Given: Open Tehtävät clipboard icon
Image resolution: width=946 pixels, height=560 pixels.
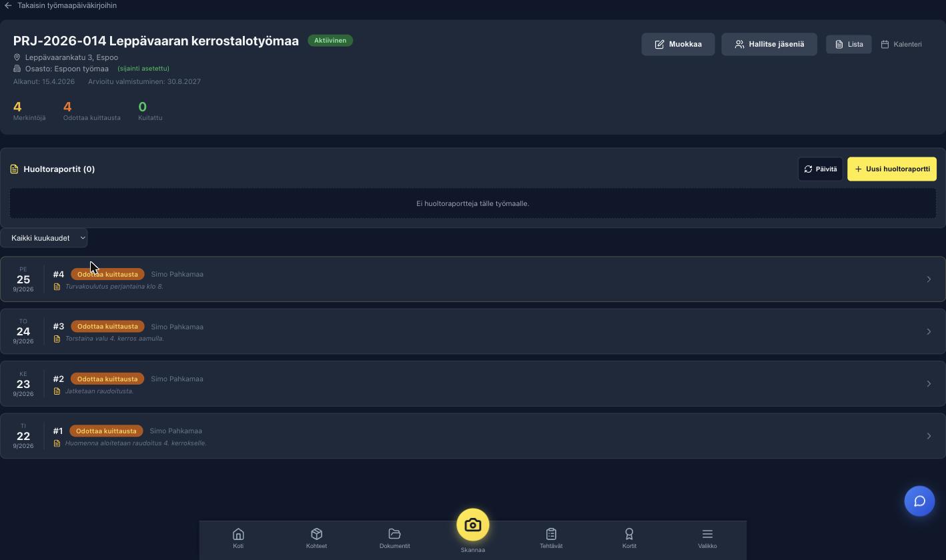Looking at the screenshot, I should [x=551, y=534].
